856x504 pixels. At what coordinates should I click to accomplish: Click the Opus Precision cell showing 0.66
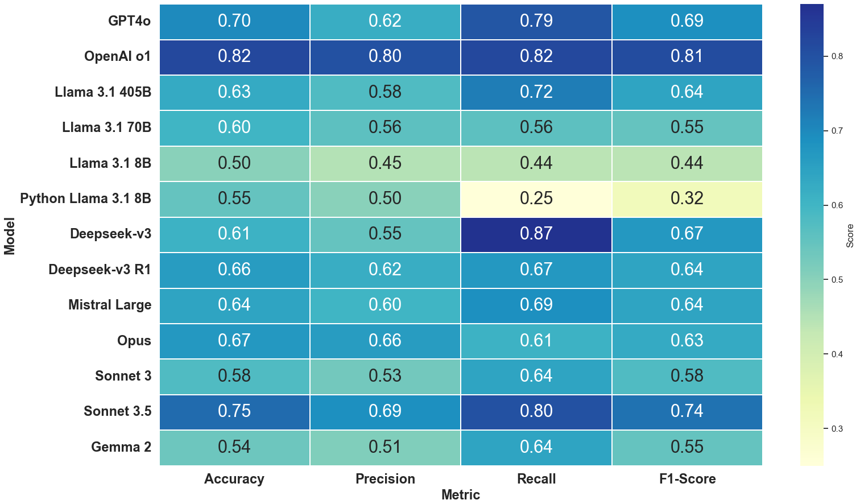tap(385, 341)
